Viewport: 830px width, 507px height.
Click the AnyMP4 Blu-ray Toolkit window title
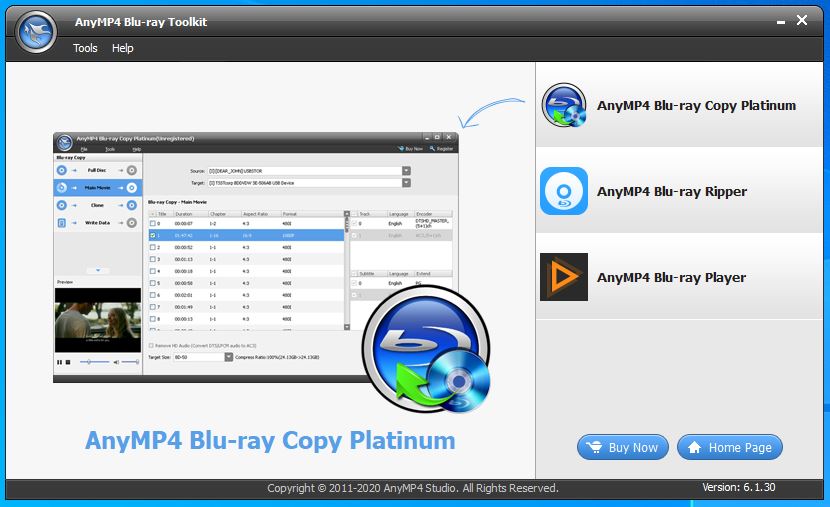tap(141, 22)
